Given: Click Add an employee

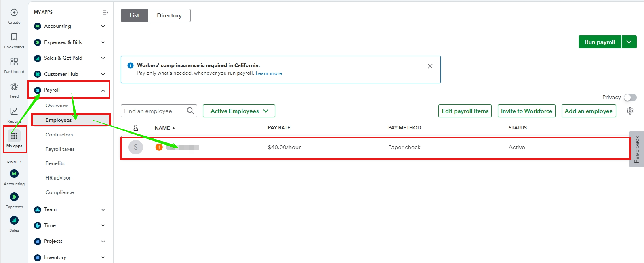Looking at the screenshot, I should tap(589, 111).
